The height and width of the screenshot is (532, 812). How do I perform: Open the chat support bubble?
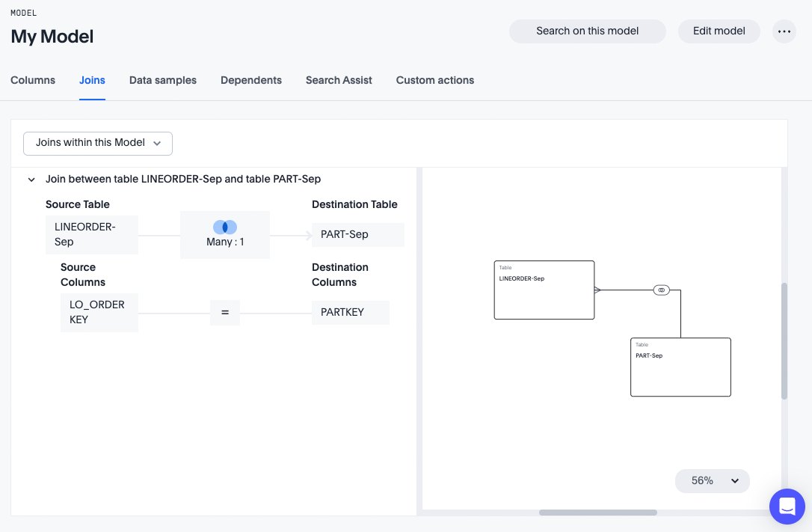(x=787, y=507)
